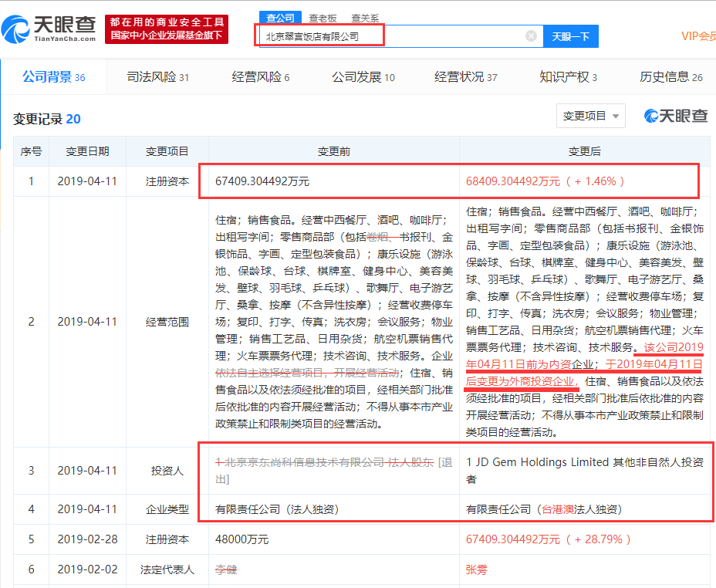Viewport: 716px width, 588px height.
Task: Switch to the 查关系 search tab
Action: pos(365,19)
